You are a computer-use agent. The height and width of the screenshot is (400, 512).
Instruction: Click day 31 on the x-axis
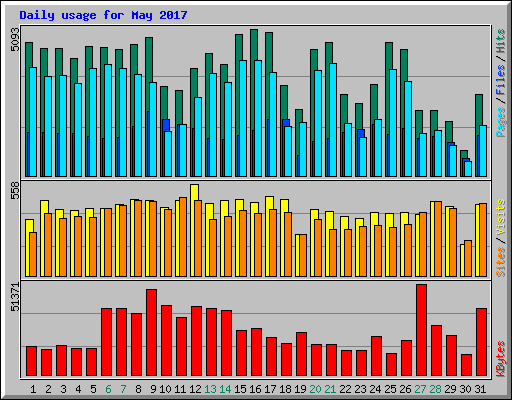pos(480,389)
